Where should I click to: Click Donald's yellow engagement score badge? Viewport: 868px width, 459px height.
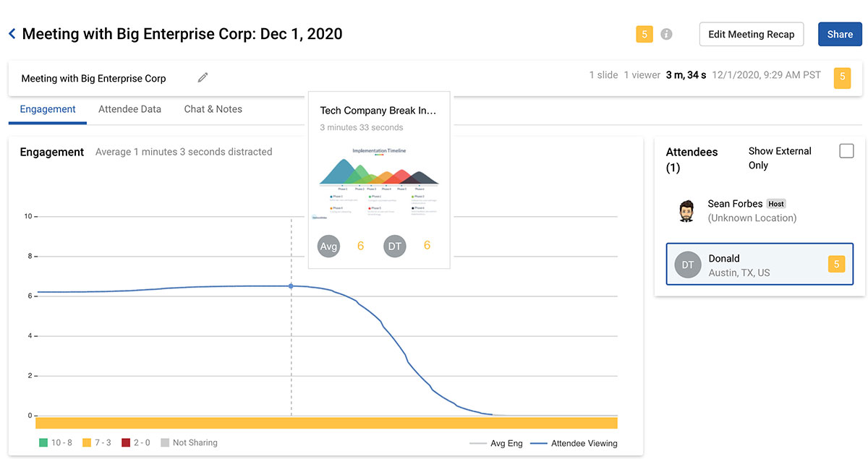click(x=836, y=265)
